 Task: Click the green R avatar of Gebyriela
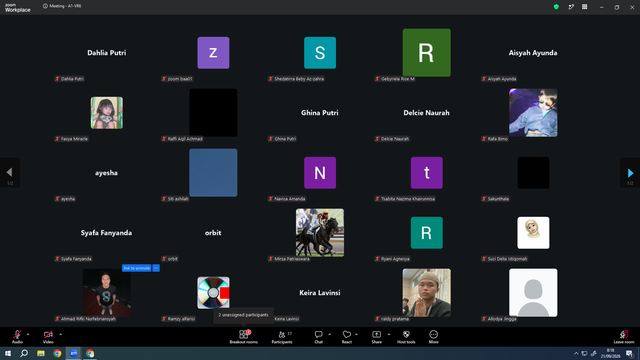click(x=427, y=53)
